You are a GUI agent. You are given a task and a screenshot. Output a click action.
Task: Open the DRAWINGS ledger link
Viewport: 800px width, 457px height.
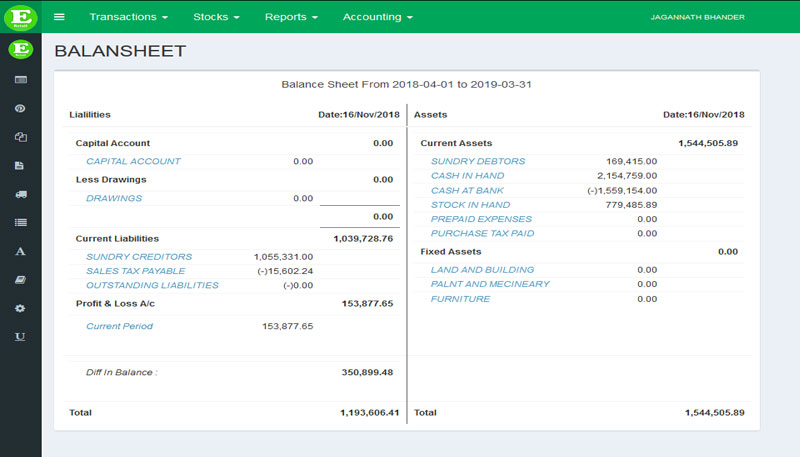[x=114, y=198]
